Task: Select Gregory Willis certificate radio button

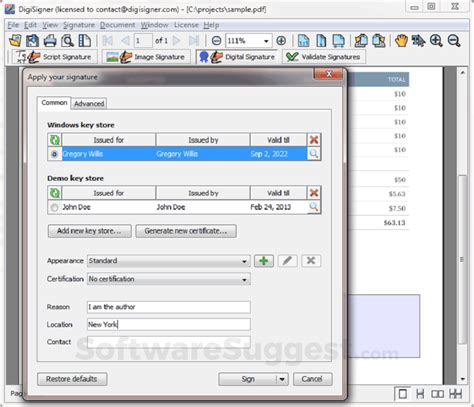Action: 54,154
